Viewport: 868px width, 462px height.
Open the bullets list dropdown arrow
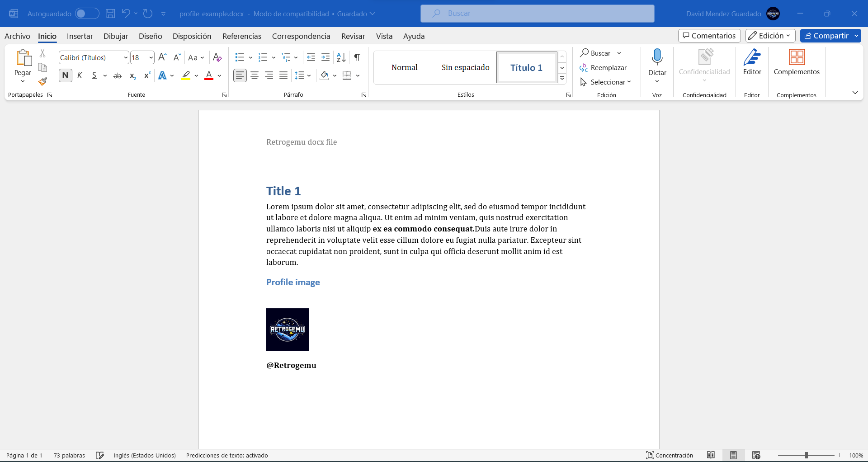(x=250, y=57)
